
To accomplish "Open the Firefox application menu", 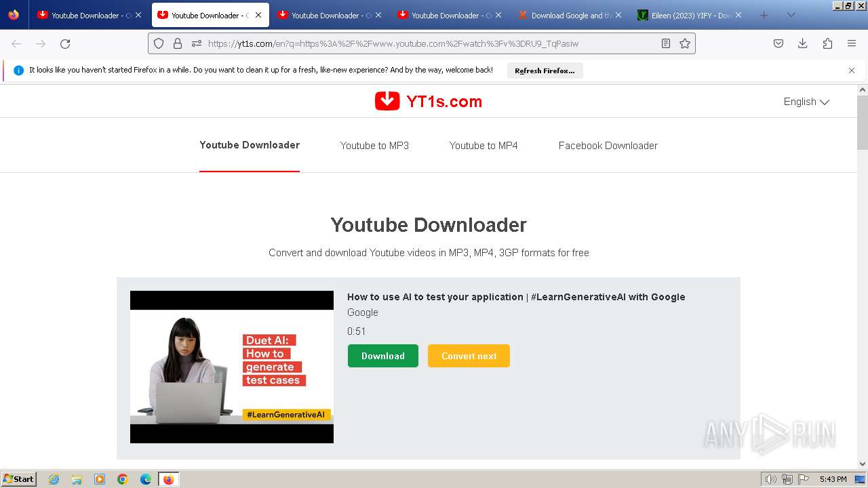I will click(852, 43).
